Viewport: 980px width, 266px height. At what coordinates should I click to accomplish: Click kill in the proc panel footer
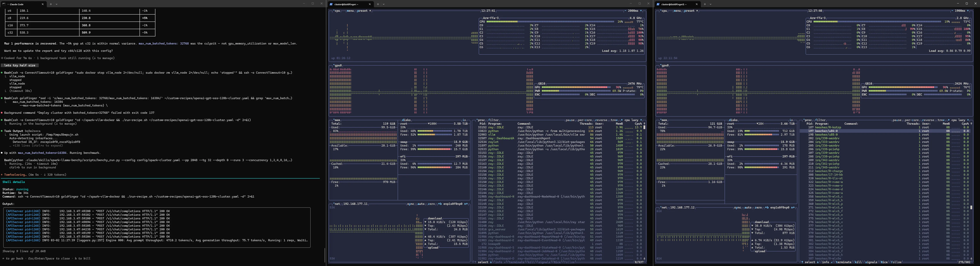[x=531, y=262]
